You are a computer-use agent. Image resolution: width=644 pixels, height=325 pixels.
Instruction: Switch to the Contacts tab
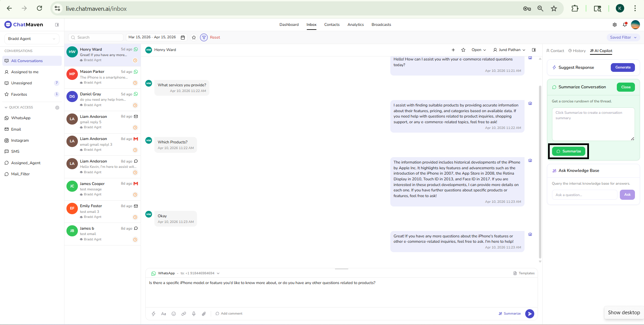(332, 25)
